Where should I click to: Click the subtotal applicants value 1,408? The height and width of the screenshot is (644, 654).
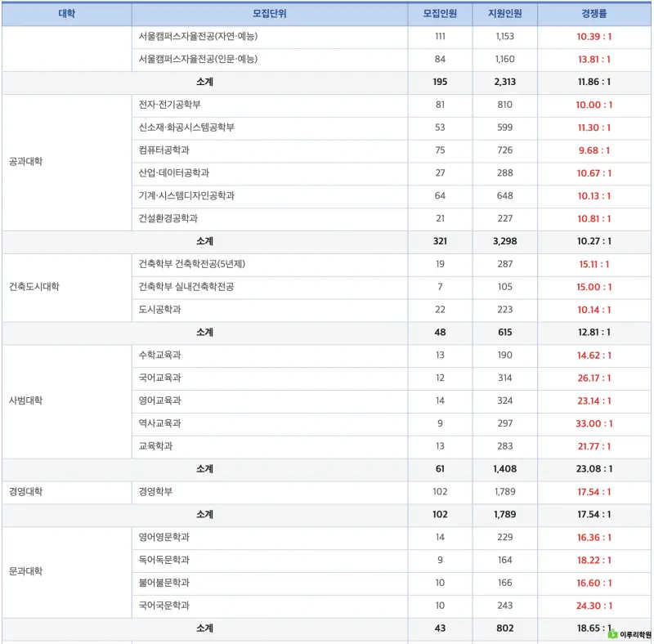pos(504,469)
